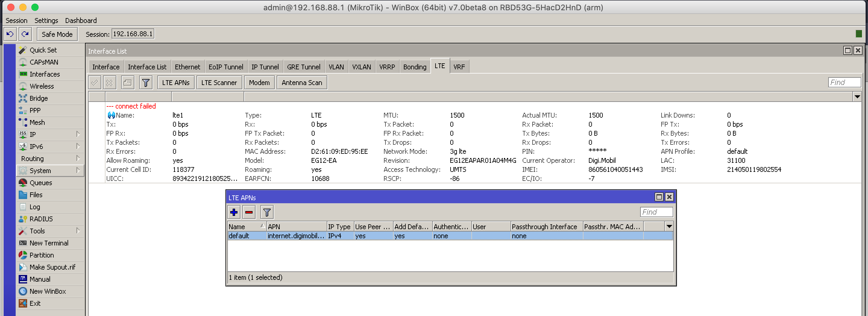This screenshot has height=316, width=868.
Task: Select the default APN row
Action: 450,236
